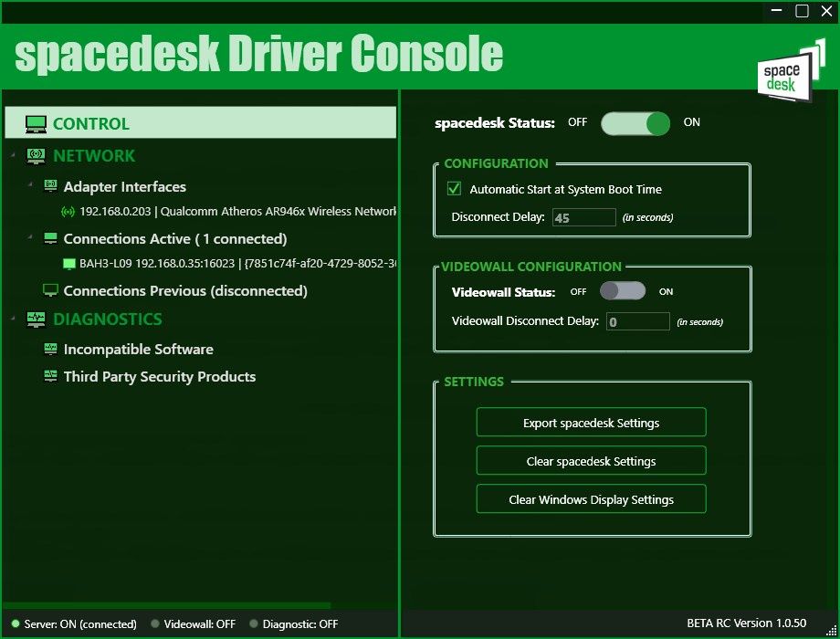Select the CONTROL menu item
Screen dimensions: 840x639
(200, 122)
